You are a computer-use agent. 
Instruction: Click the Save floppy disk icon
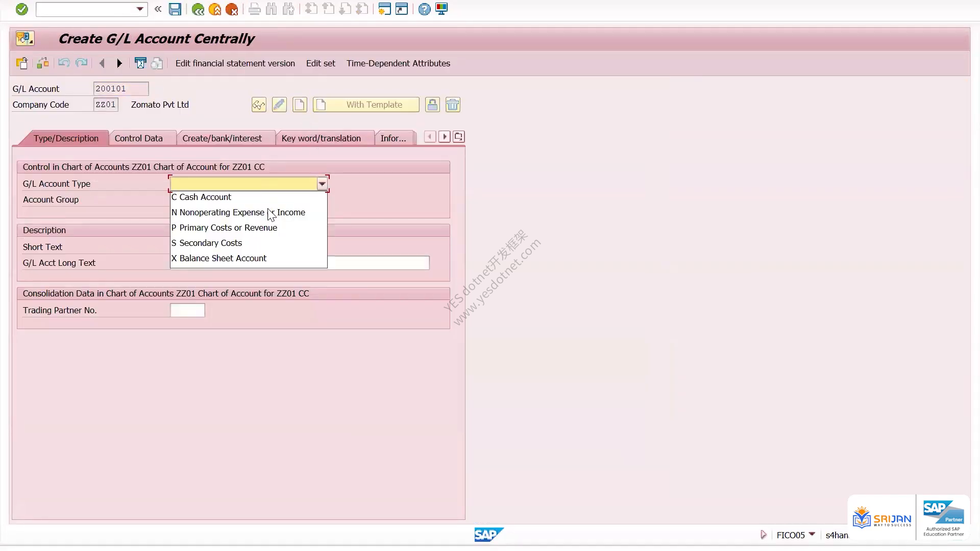pyautogui.click(x=175, y=9)
